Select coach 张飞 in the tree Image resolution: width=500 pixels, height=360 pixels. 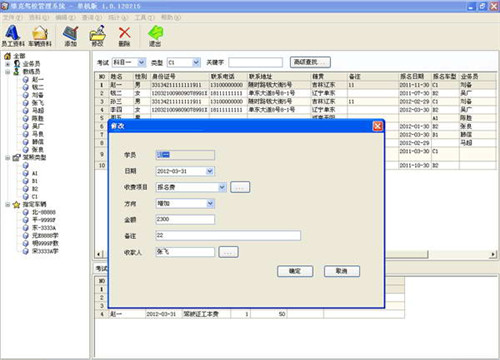point(38,103)
